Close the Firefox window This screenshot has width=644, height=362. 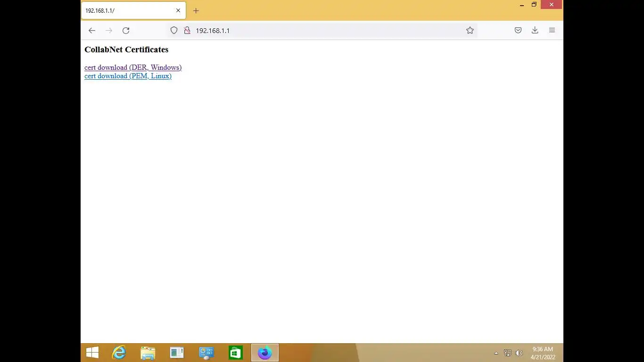[551, 5]
